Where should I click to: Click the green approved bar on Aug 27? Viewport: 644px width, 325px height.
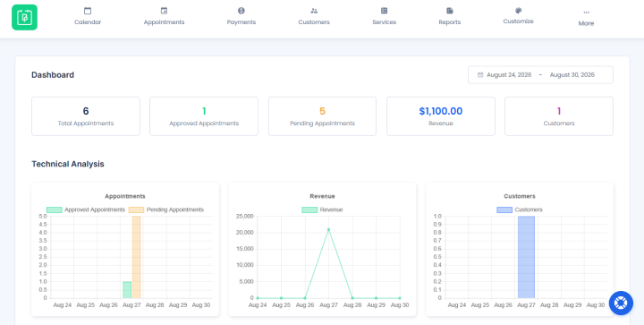[x=127, y=290]
